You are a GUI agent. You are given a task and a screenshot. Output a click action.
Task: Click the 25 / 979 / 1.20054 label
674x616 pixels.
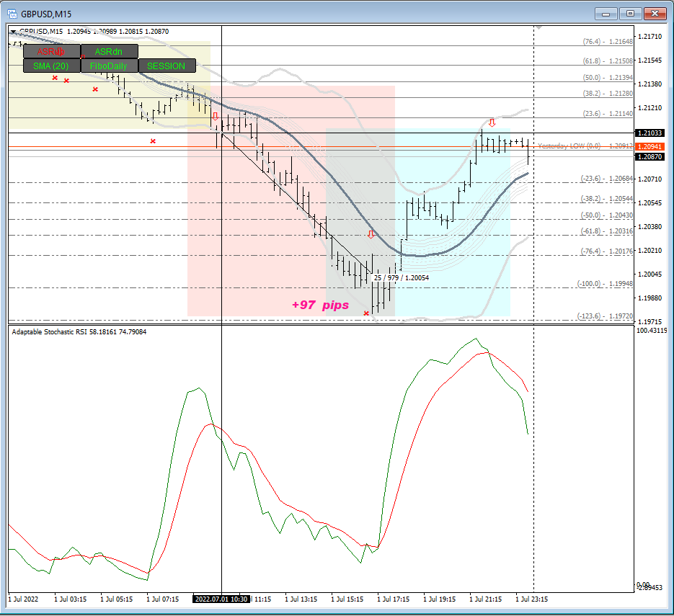coord(402,277)
